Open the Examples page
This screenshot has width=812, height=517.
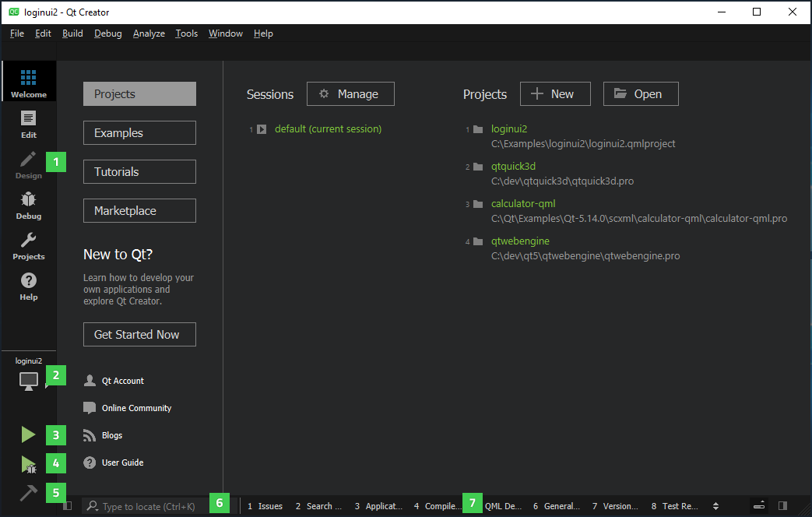coord(140,132)
